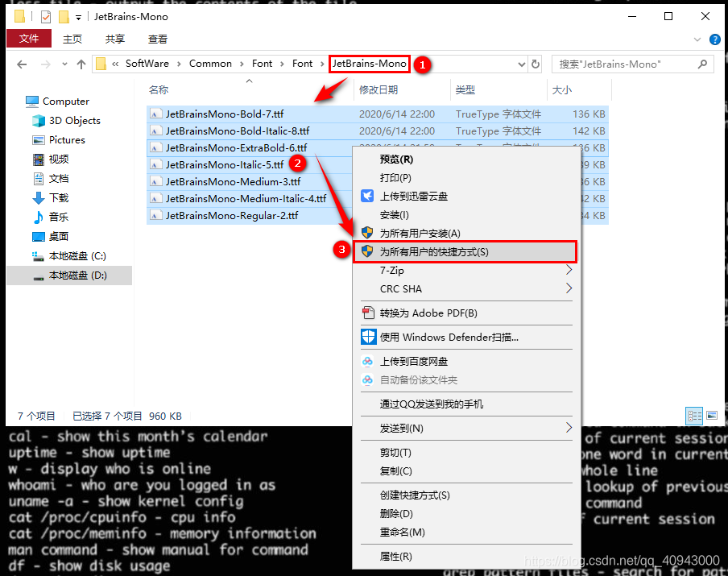Expand the 发送到(N) submenu
This screenshot has width=728, height=576.
click(x=466, y=429)
